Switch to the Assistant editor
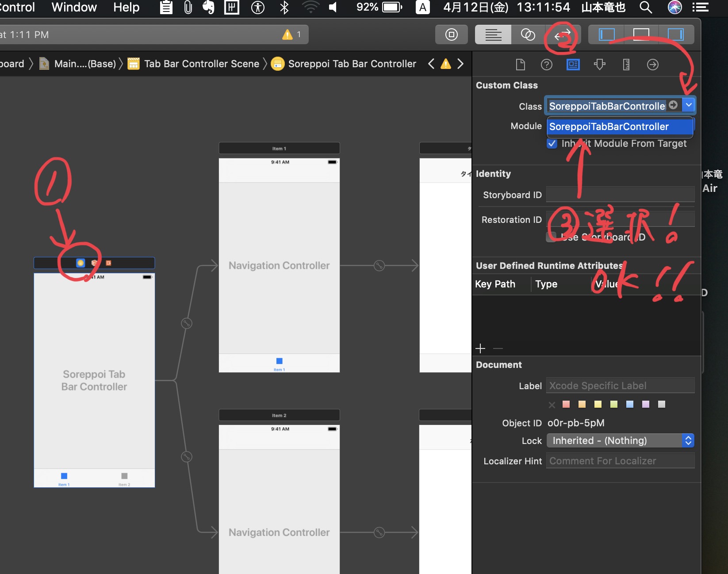The height and width of the screenshot is (574, 728). click(528, 34)
